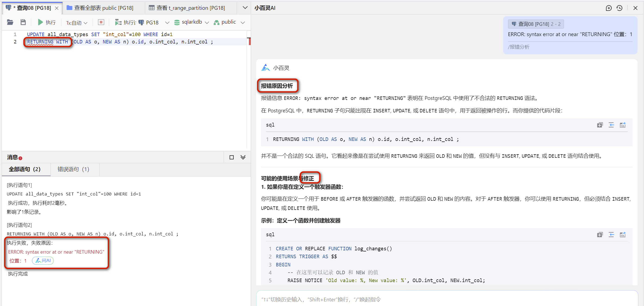Stop query execution with red stop icon

101,22
